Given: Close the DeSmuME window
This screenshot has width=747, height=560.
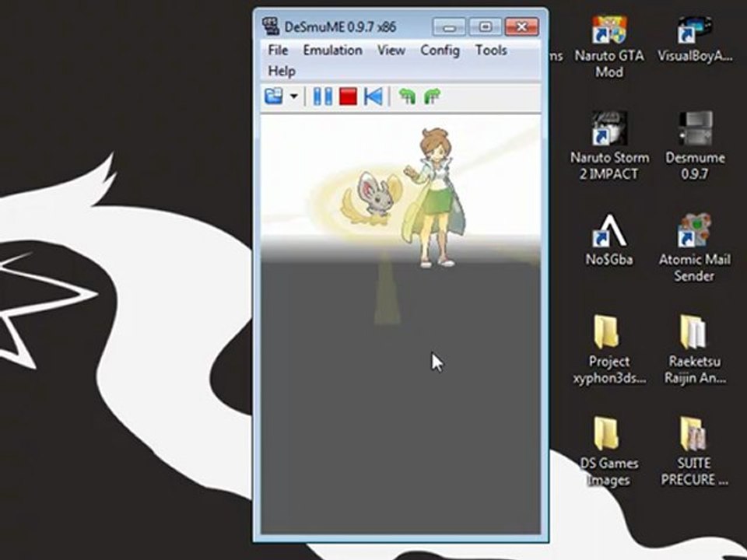Looking at the screenshot, I should click(x=521, y=27).
